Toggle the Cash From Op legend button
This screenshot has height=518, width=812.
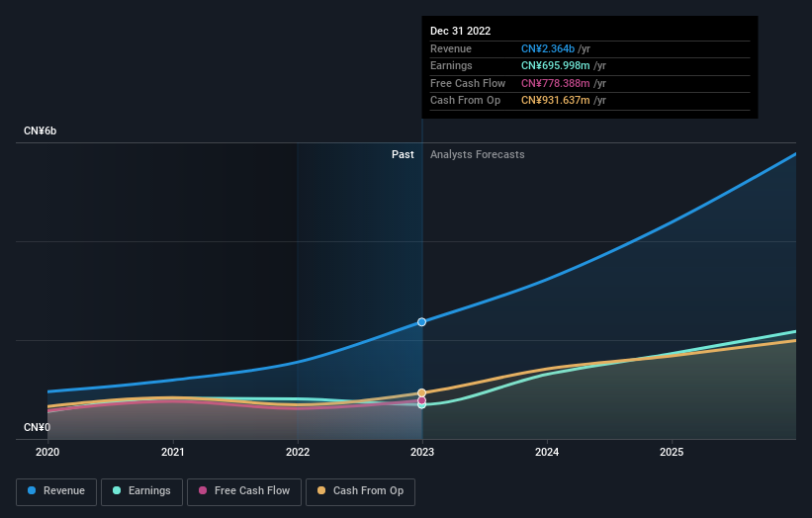[x=360, y=491]
